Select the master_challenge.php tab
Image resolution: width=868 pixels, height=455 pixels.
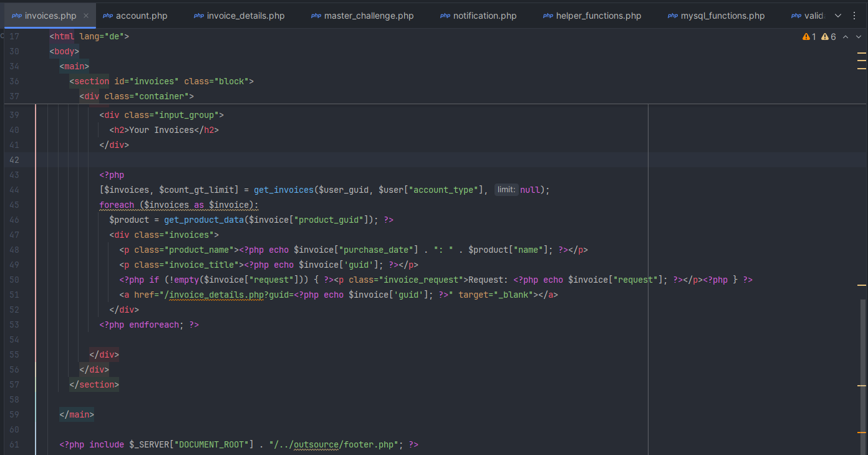point(369,16)
